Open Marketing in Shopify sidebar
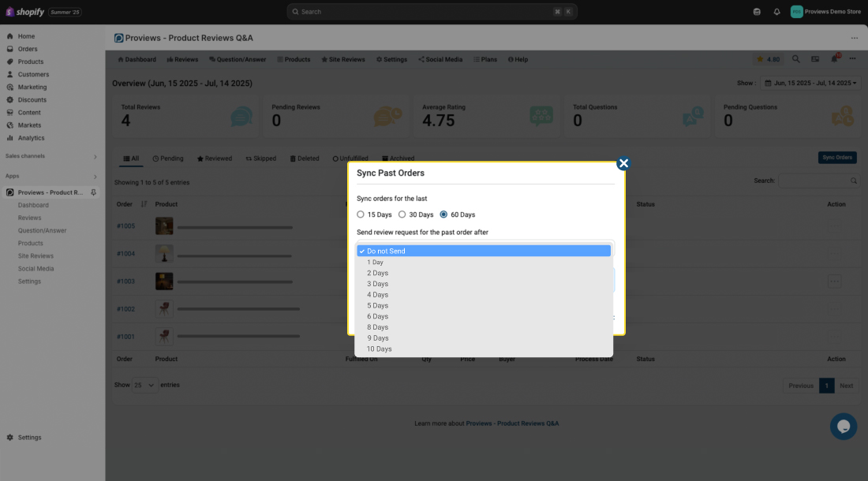The image size is (868, 481). point(32,87)
